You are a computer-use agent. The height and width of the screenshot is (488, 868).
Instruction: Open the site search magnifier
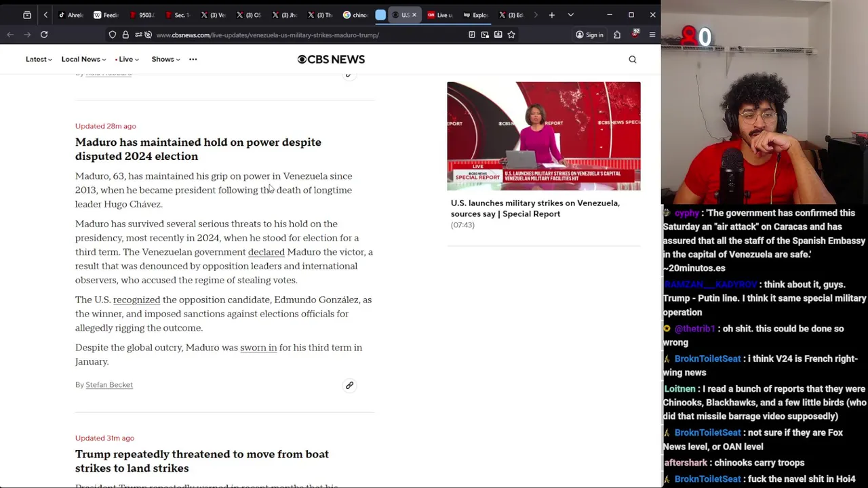coord(632,60)
